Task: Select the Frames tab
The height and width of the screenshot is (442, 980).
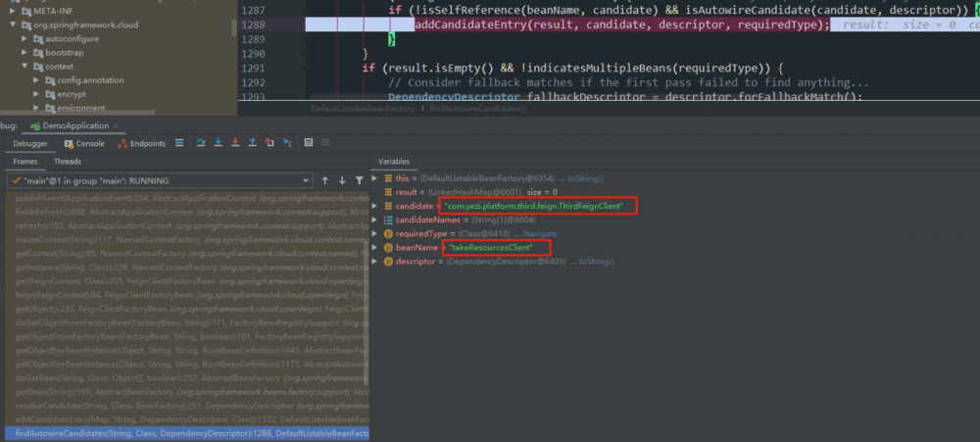Action: pos(25,162)
